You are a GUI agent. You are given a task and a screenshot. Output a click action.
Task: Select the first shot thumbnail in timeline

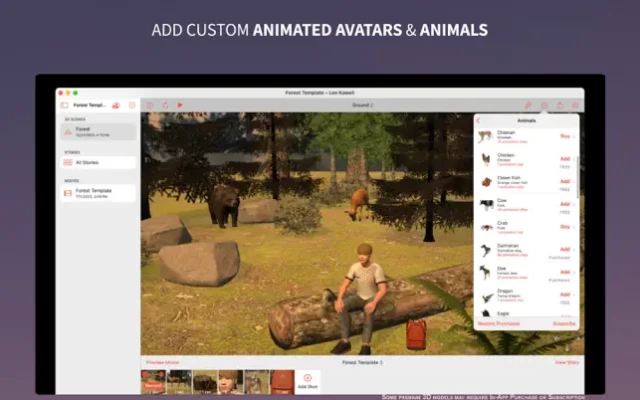(x=153, y=381)
